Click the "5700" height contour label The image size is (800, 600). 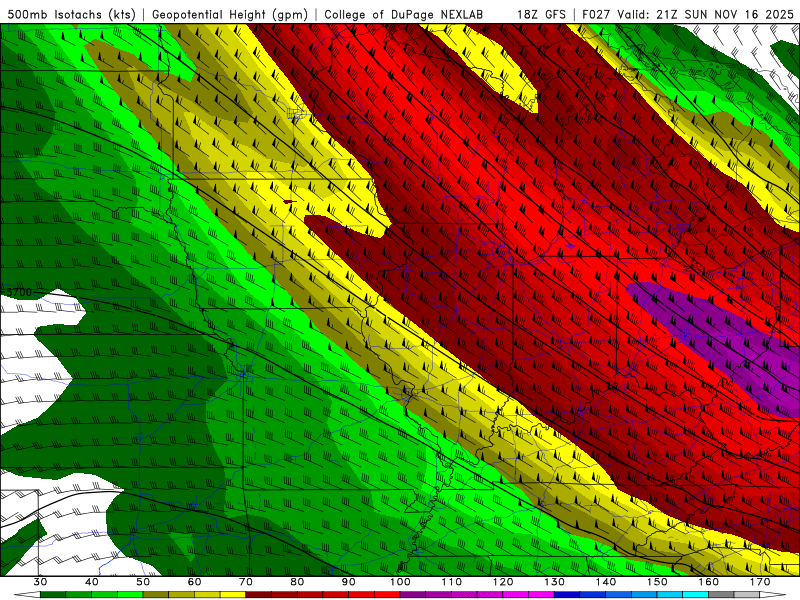point(19,292)
